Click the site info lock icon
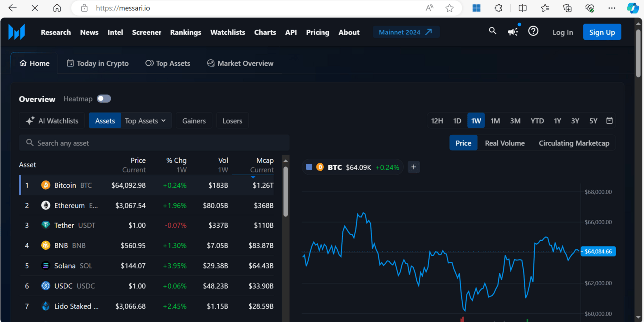644x322 pixels. tap(84, 8)
